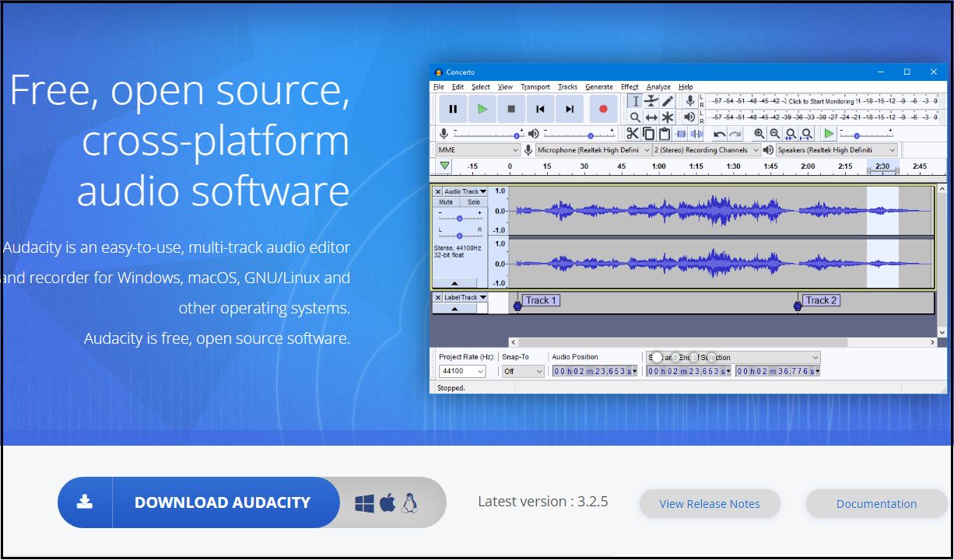Change the Project Rate from 44100
954x560 pixels.
[x=461, y=371]
